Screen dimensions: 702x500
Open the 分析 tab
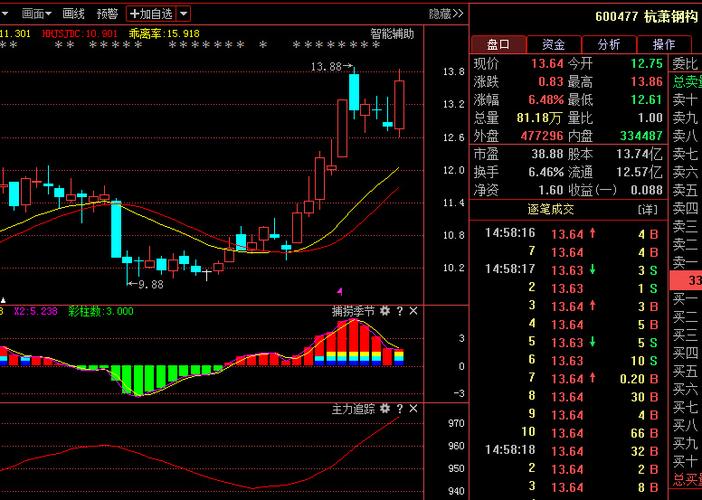click(609, 44)
